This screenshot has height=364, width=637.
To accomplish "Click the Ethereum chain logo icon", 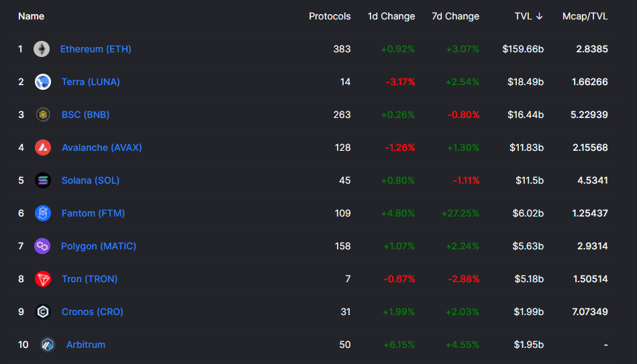I will pyautogui.click(x=42, y=49).
